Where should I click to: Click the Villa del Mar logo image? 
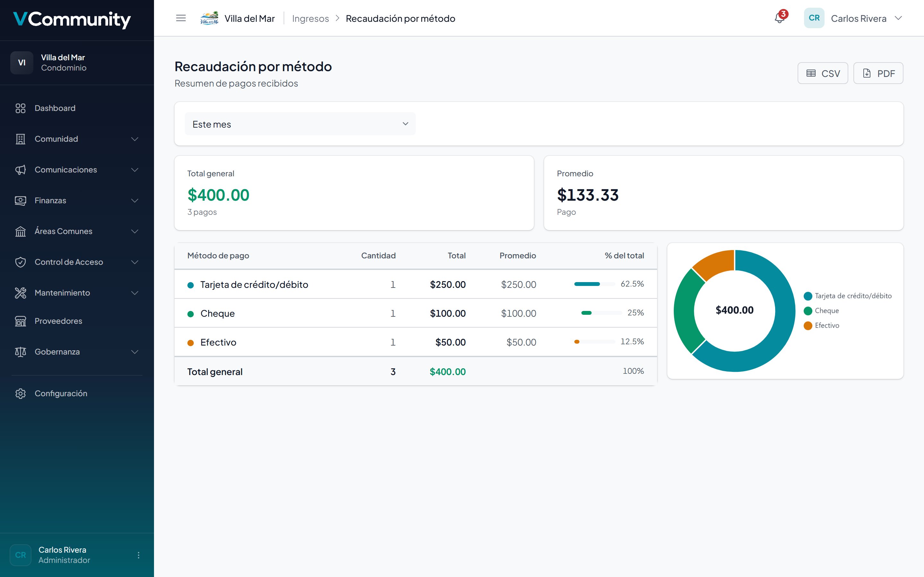click(209, 18)
